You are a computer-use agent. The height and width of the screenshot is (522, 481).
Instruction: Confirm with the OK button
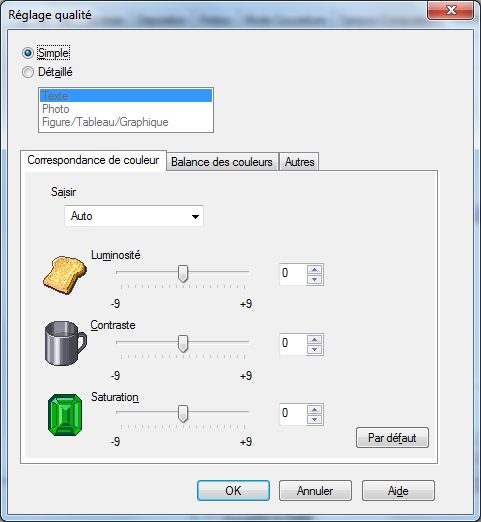click(233, 491)
